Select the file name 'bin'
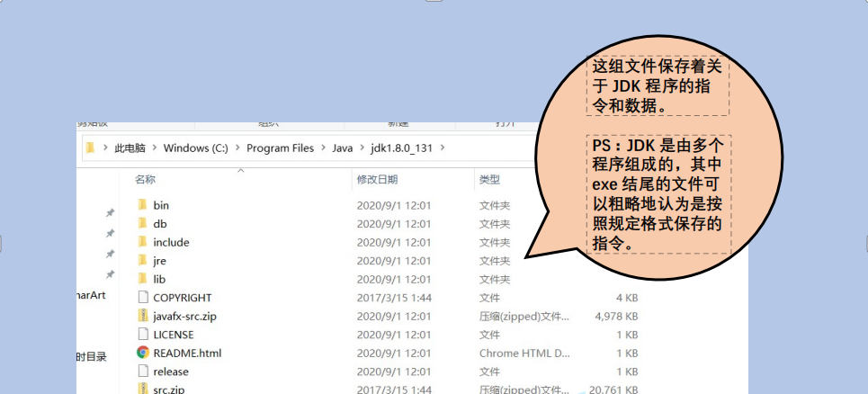The image size is (868, 394). tap(161, 205)
